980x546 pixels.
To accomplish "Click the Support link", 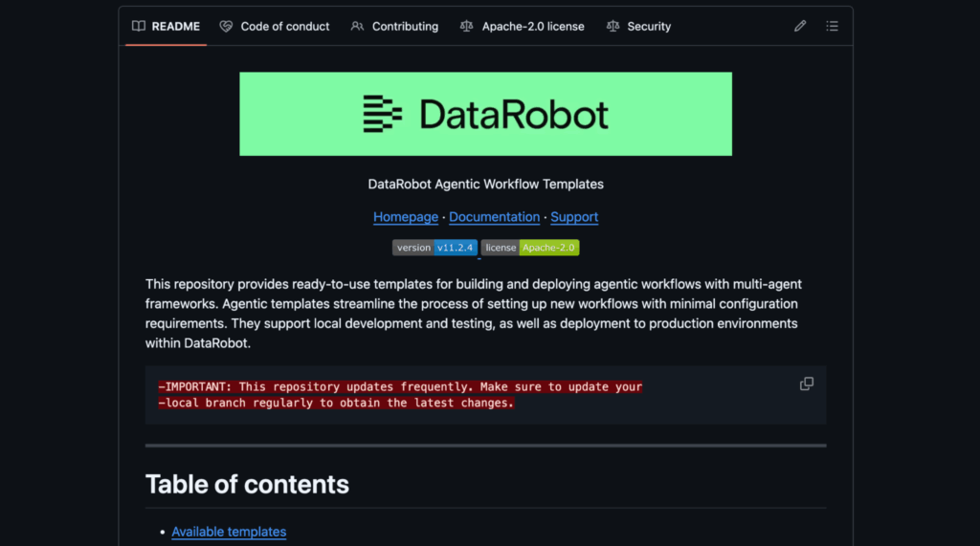I will tap(574, 217).
